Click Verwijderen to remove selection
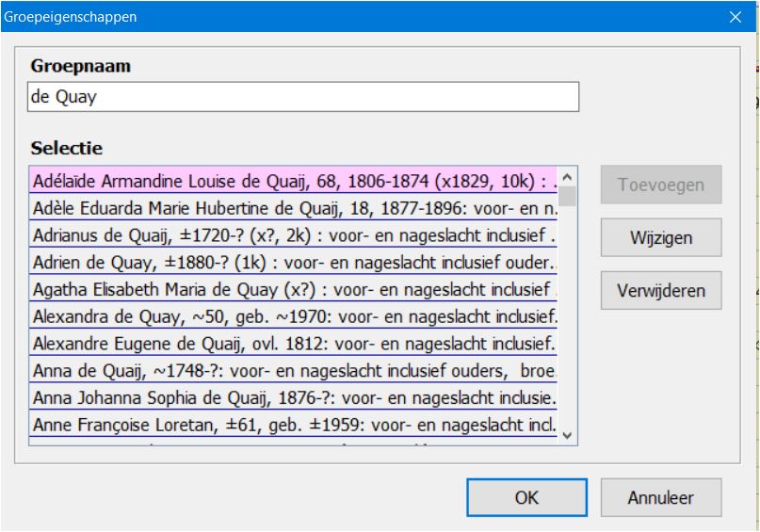Screen dimensions: 760x532 tap(660, 290)
